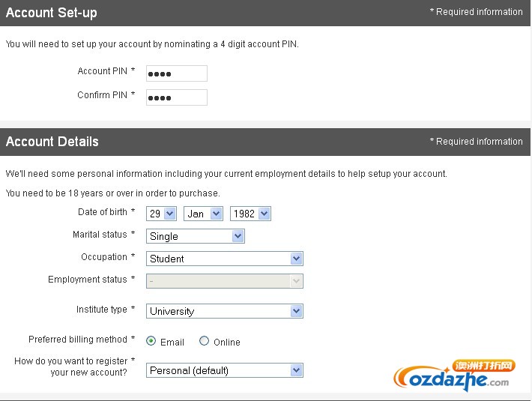532x401 pixels.
Task: Click the Account PIN input field
Action: 176,73
